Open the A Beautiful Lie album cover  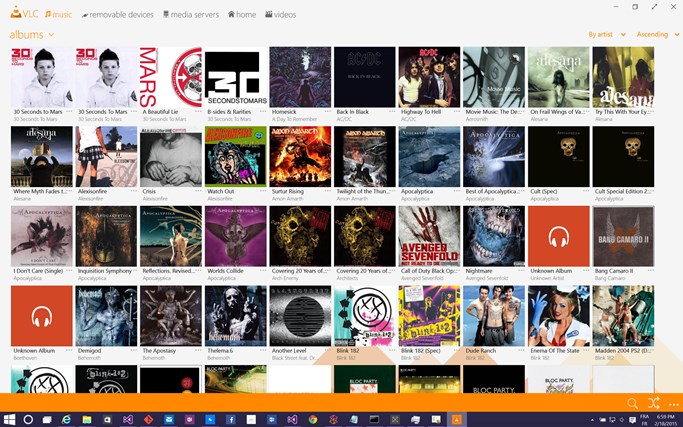click(171, 77)
